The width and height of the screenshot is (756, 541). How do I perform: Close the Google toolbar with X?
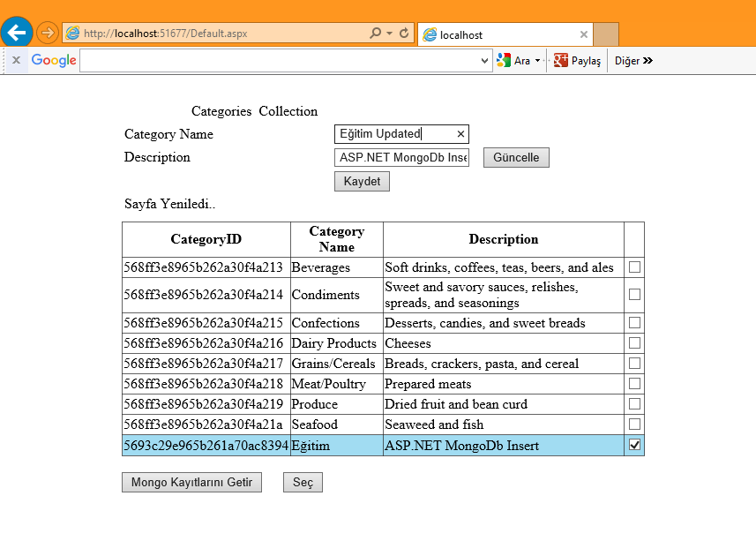(16, 60)
